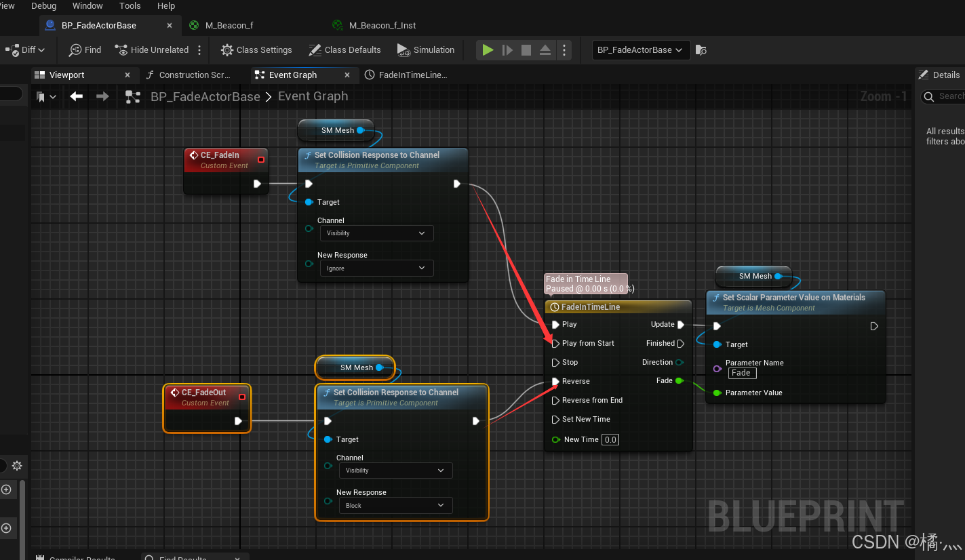Click the Play pin on FadeInTimeLine
965x560 pixels.
coord(556,325)
